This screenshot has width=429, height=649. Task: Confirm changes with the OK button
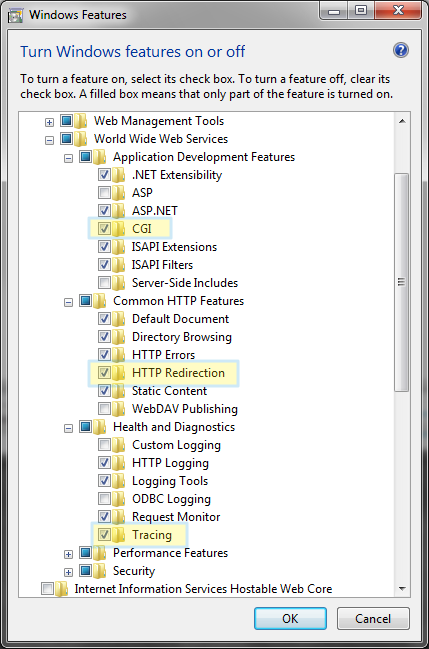(290, 618)
